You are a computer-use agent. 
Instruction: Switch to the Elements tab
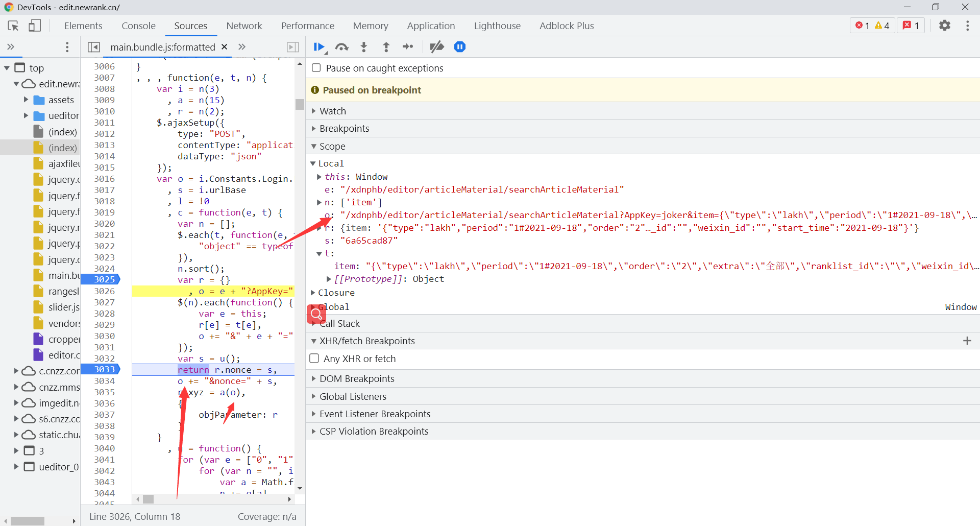83,26
